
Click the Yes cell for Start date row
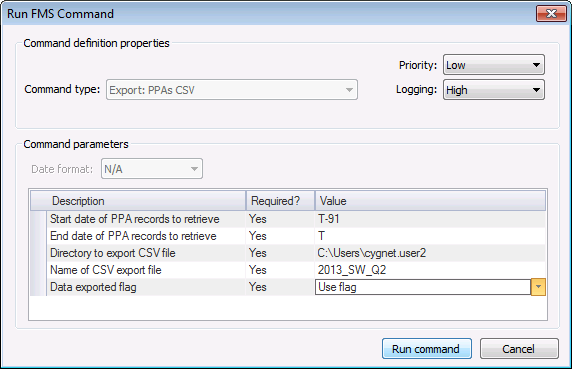[x=280, y=219]
